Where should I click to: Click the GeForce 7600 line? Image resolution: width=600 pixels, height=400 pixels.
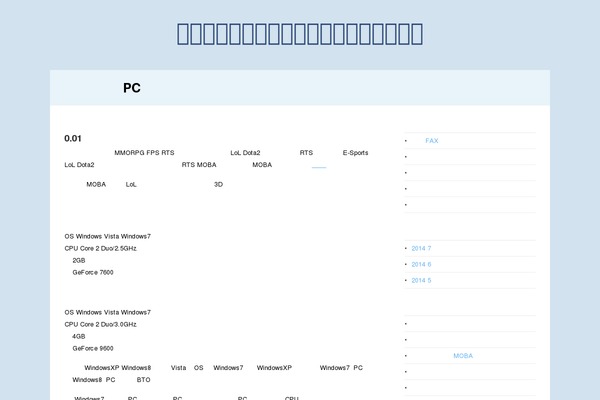click(x=93, y=273)
